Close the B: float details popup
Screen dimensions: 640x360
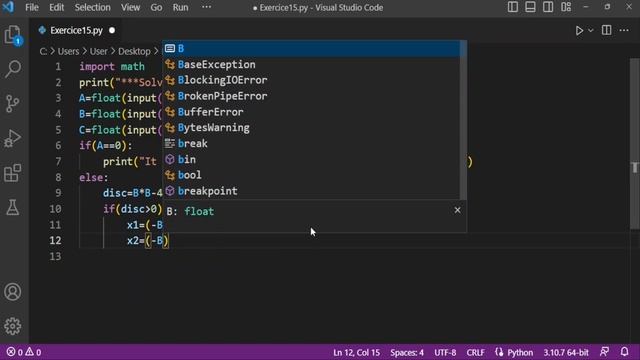pos(457,210)
